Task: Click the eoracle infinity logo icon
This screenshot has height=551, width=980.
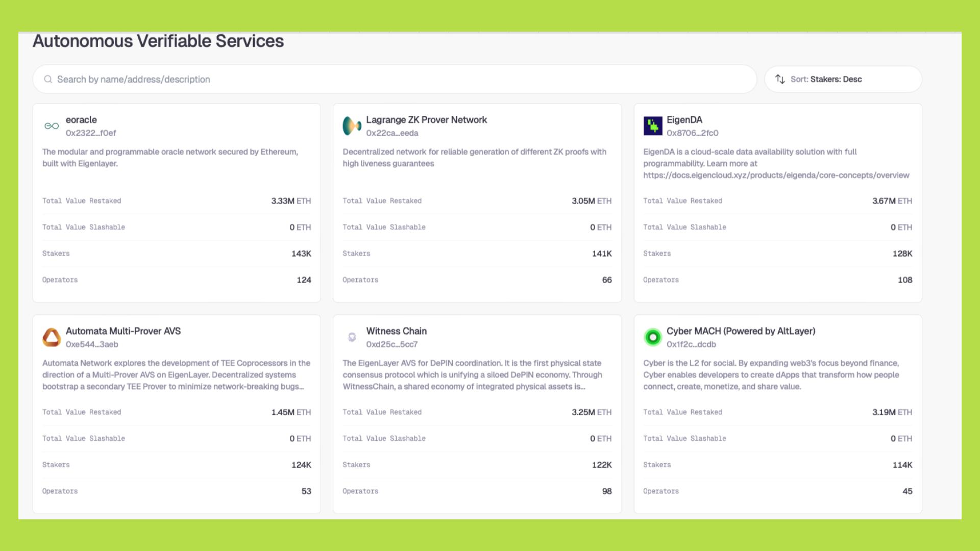Action: pyautogui.click(x=52, y=126)
